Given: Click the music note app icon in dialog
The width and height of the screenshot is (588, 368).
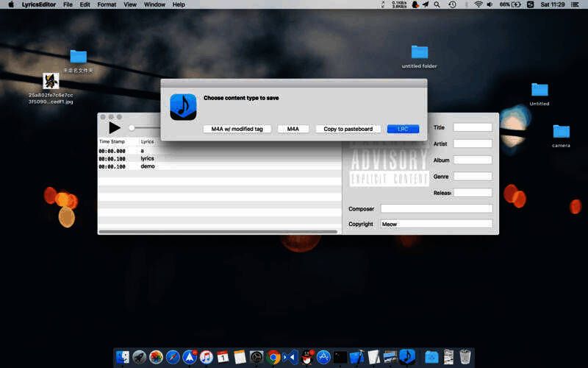Looking at the screenshot, I should tap(183, 107).
